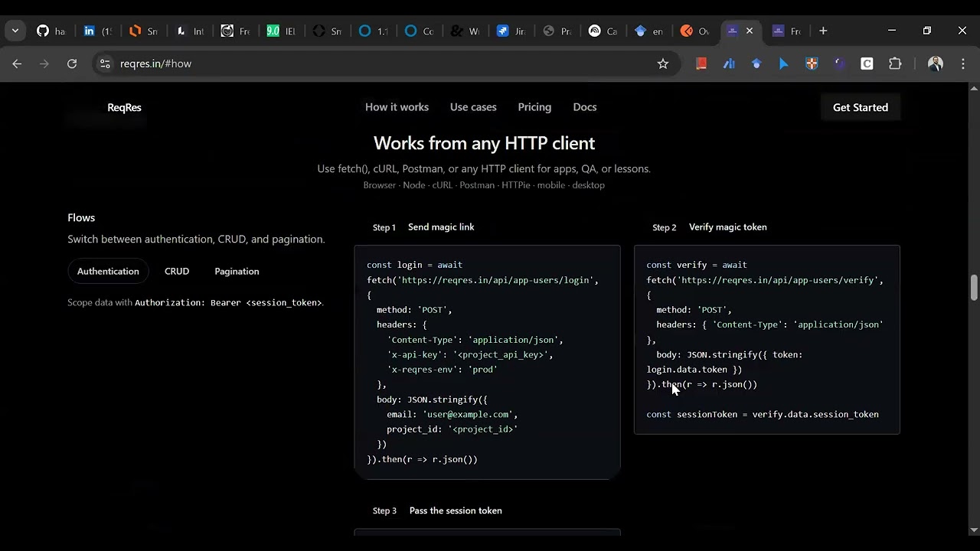
Task: Click the blue hexagon-dot extension icon
Action: (x=756, y=64)
